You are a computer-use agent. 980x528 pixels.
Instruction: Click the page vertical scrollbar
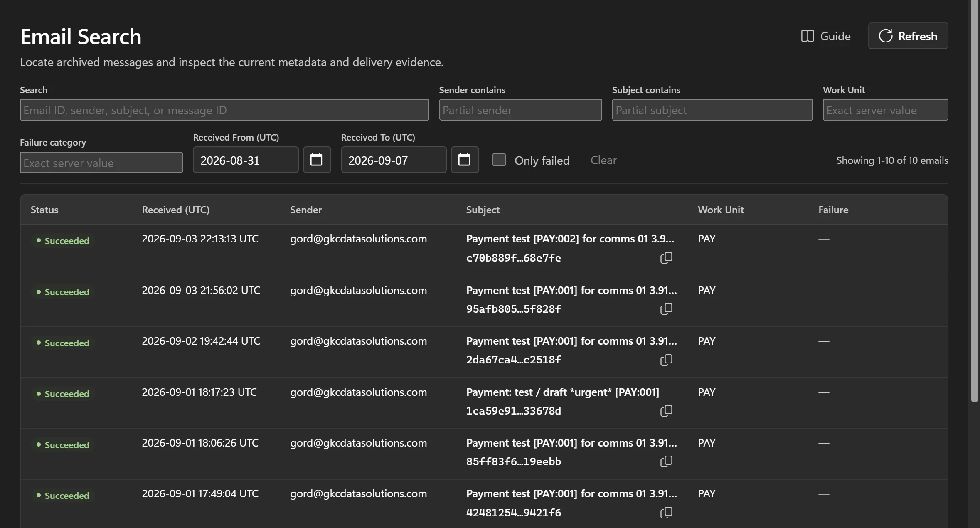pyautogui.click(x=974, y=202)
